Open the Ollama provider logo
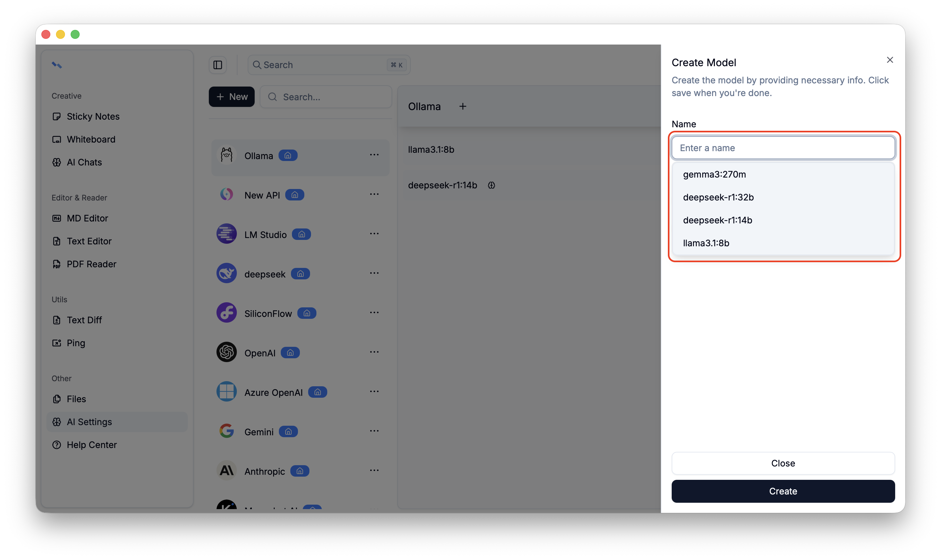941x560 pixels. (x=226, y=155)
